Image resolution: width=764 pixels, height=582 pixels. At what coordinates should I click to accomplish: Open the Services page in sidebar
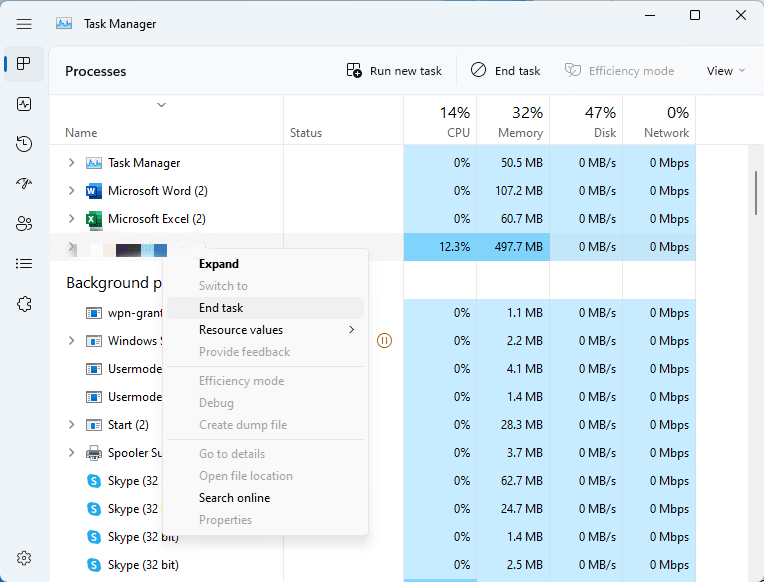24,304
